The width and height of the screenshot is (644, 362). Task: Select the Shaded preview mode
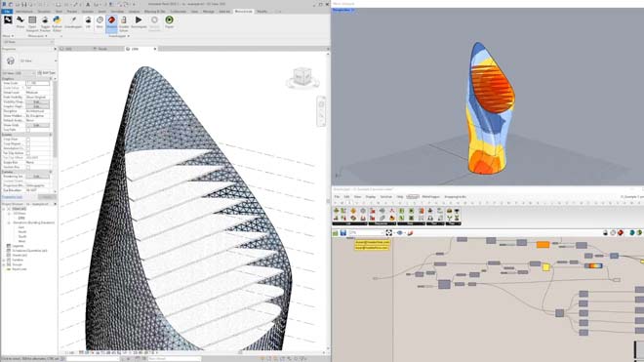pos(111,22)
